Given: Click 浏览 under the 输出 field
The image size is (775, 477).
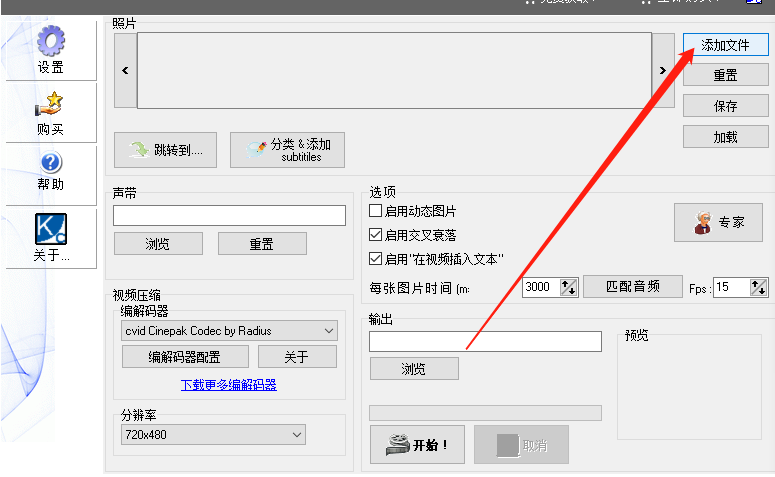Looking at the screenshot, I should tap(414, 369).
